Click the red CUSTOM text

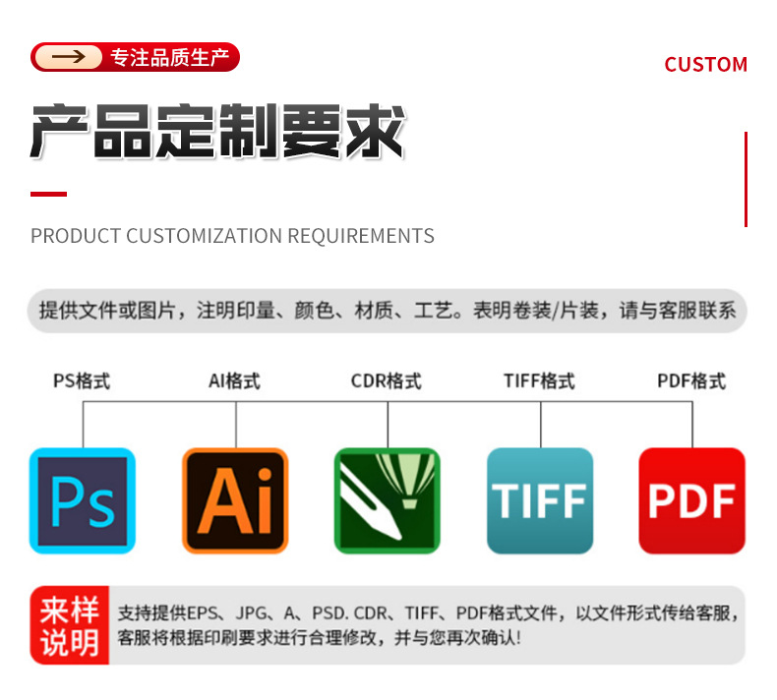[705, 65]
